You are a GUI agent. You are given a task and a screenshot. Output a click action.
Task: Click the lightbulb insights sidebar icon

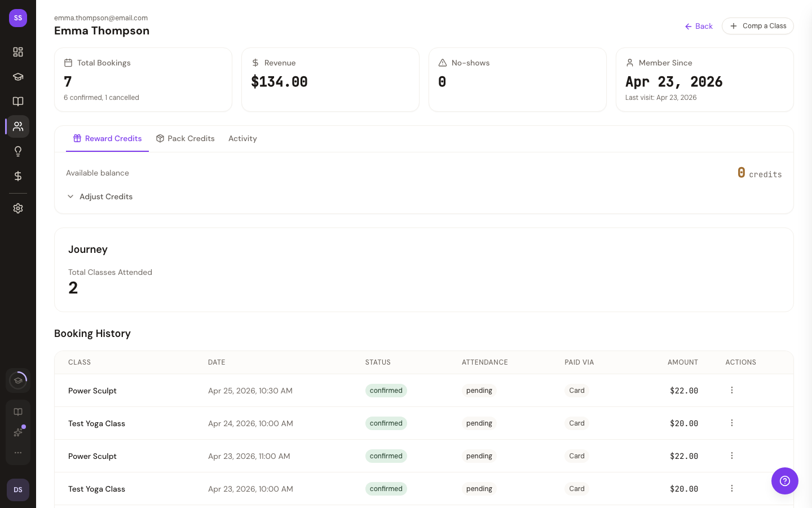click(18, 151)
